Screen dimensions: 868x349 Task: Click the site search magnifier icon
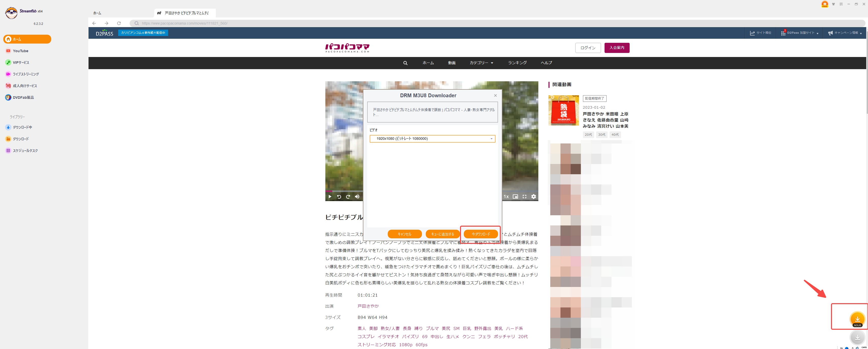405,63
